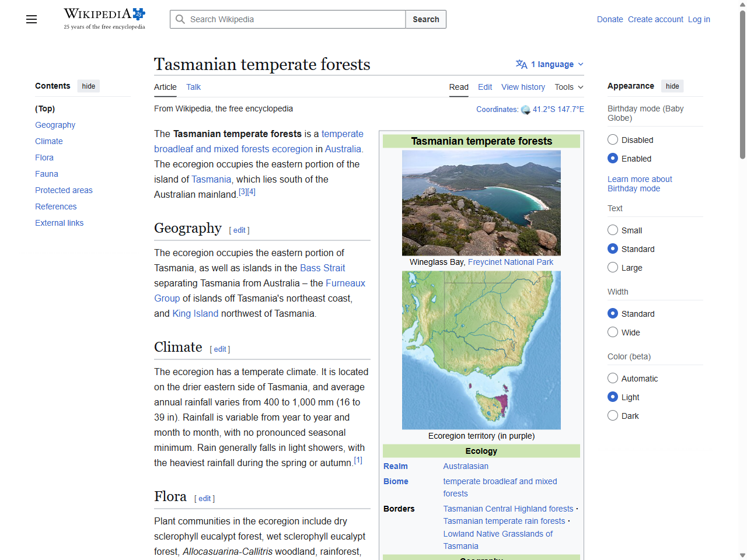Jump to Flora in contents
This screenshot has height=560, width=747.
coord(44,157)
